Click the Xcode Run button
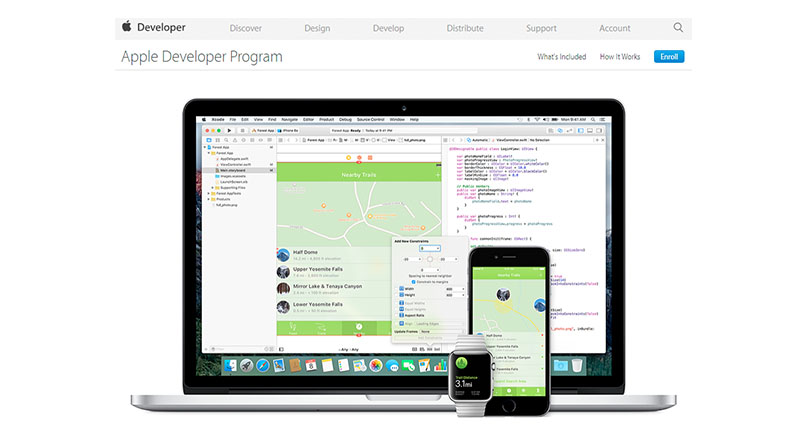This screenshot has height=445, width=800. (229, 131)
